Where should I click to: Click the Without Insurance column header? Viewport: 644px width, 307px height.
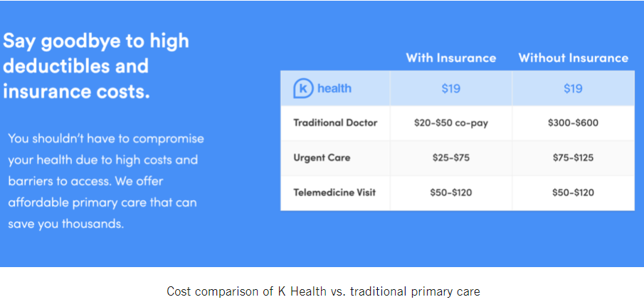point(574,58)
